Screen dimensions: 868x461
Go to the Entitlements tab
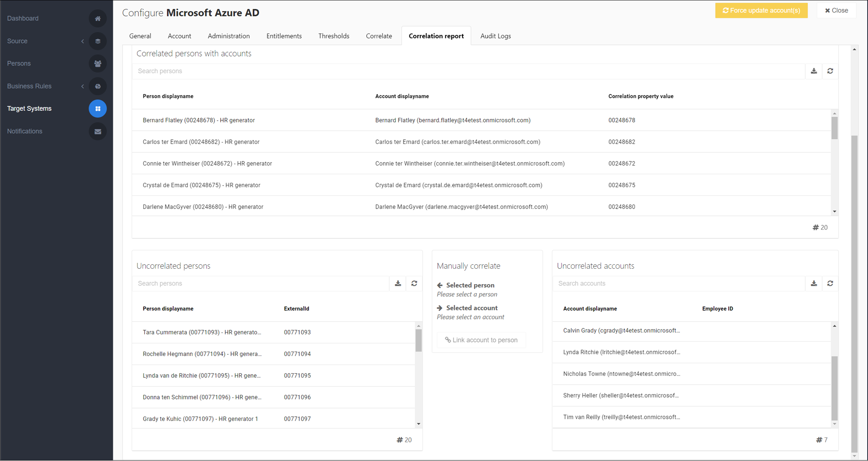click(x=284, y=36)
